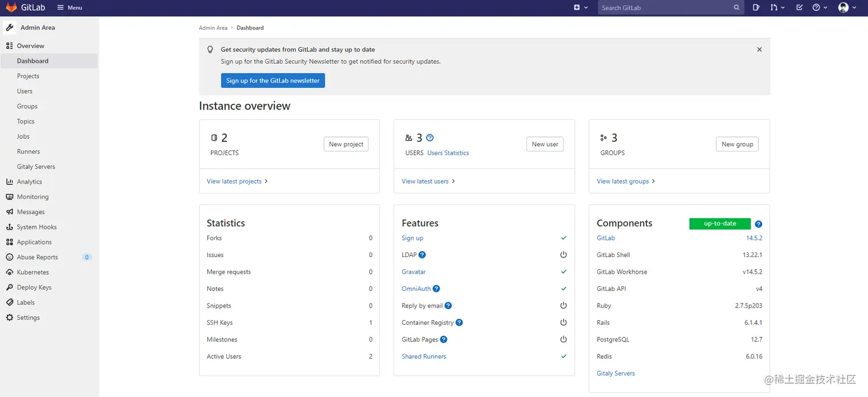Dismiss the security updates banner
868x397 pixels.
pos(759,49)
